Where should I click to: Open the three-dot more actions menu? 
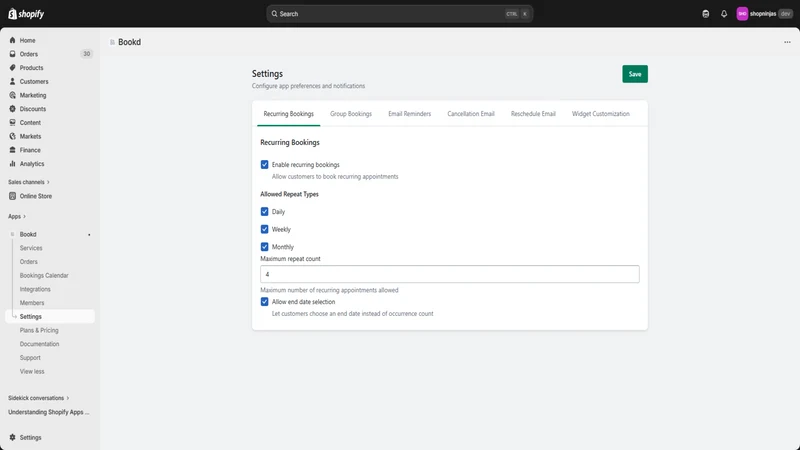(x=787, y=42)
